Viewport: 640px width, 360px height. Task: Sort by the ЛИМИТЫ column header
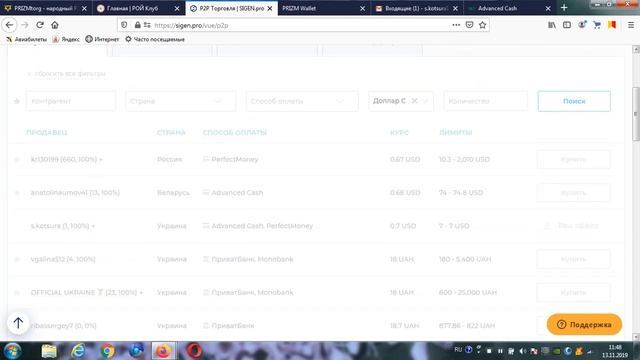[x=456, y=133]
